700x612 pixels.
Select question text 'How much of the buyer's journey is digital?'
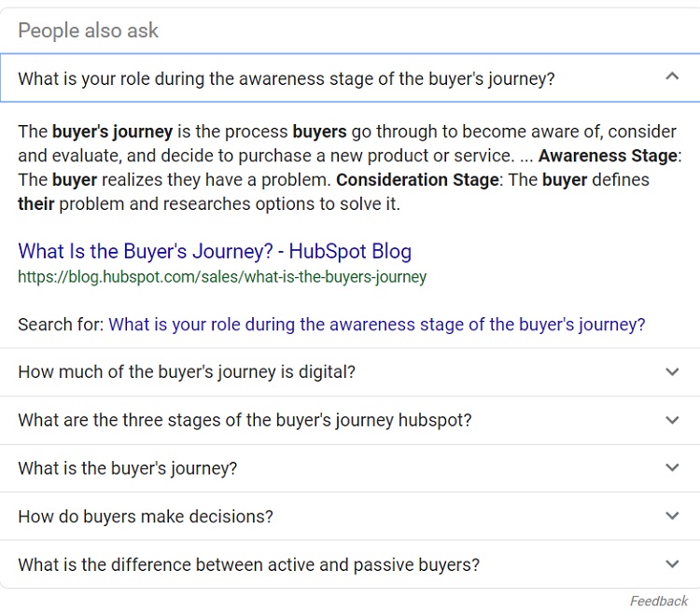[x=187, y=372]
